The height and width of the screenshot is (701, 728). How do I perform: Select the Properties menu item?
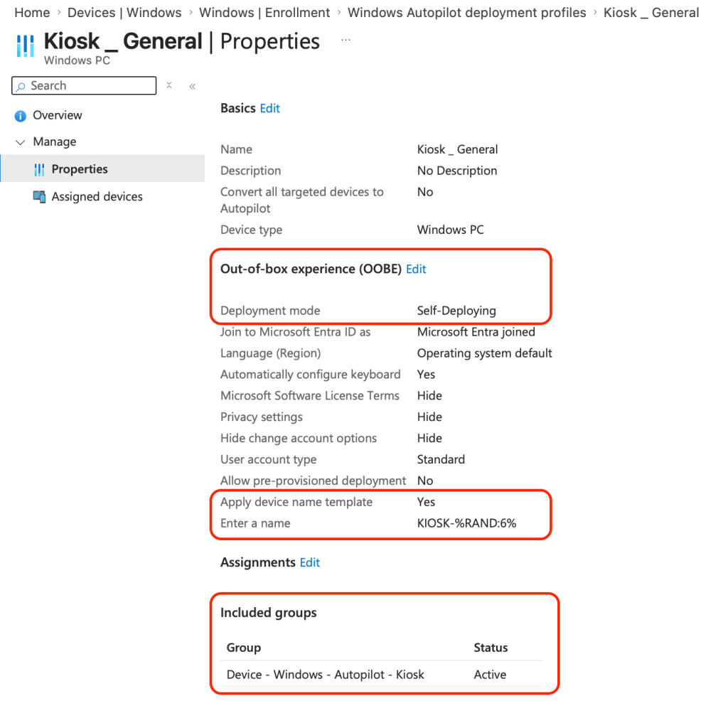[x=80, y=169]
